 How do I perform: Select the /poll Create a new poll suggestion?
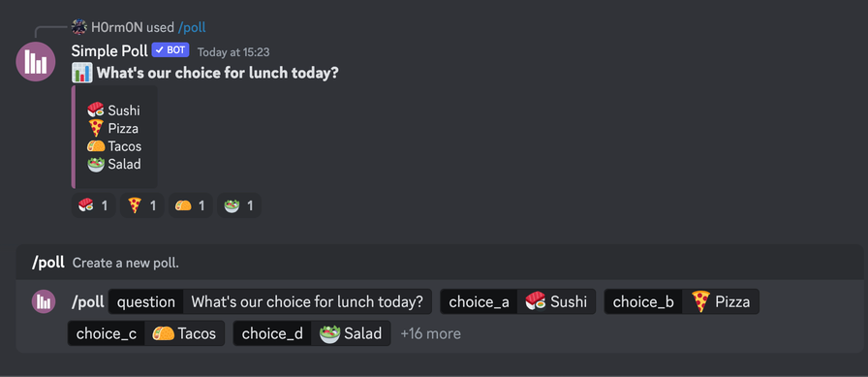click(440, 263)
